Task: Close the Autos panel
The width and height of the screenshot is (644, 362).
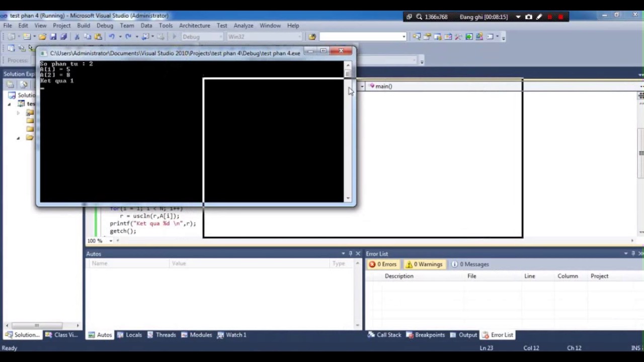Action: [358, 254]
